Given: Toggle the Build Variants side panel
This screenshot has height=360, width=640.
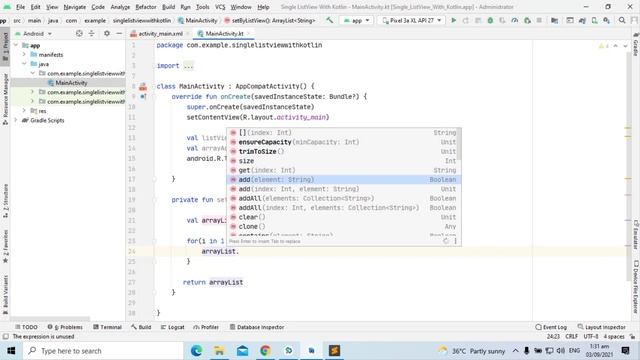Looking at the screenshot, I should [x=5, y=295].
